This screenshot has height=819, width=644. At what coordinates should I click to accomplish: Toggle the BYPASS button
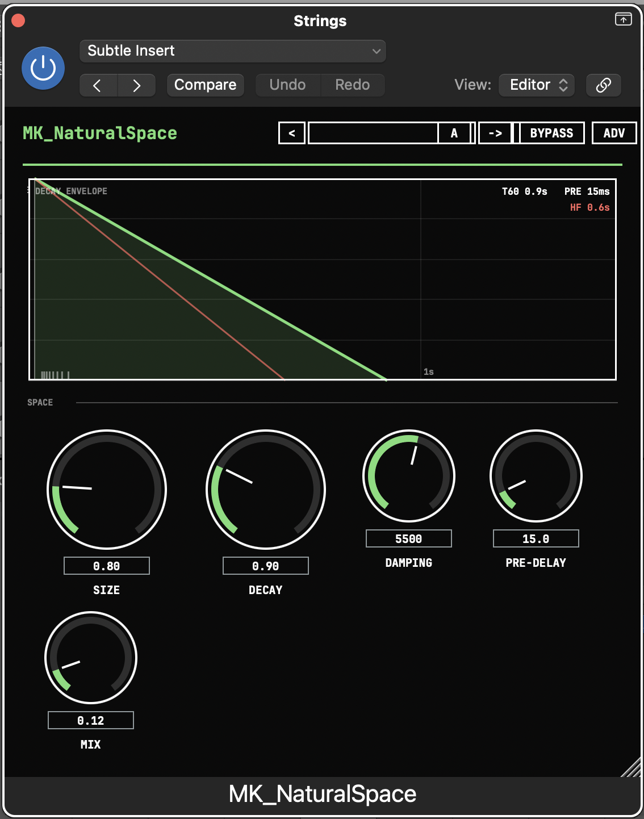click(x=552, y=133)
